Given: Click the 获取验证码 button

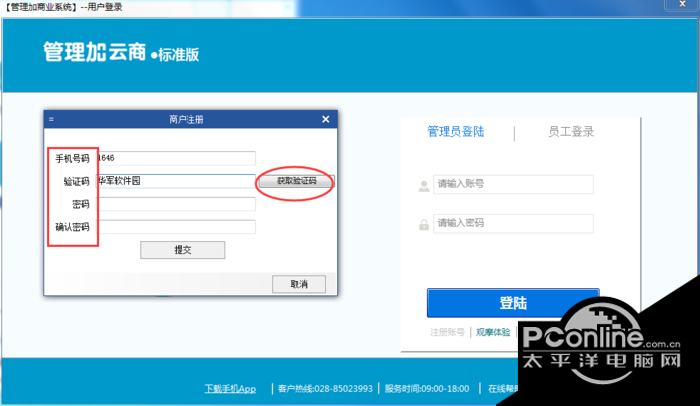Looking at the screenshot, I should tap(296, 181).
